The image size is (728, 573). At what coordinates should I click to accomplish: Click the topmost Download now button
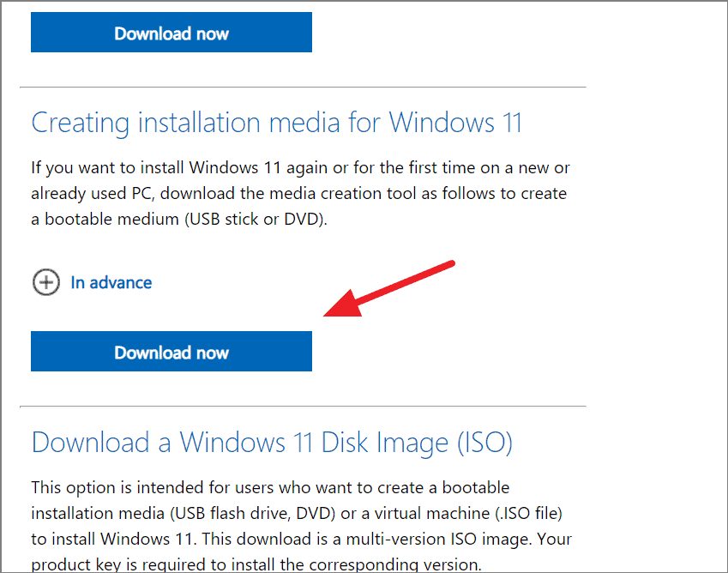point(171,32)
